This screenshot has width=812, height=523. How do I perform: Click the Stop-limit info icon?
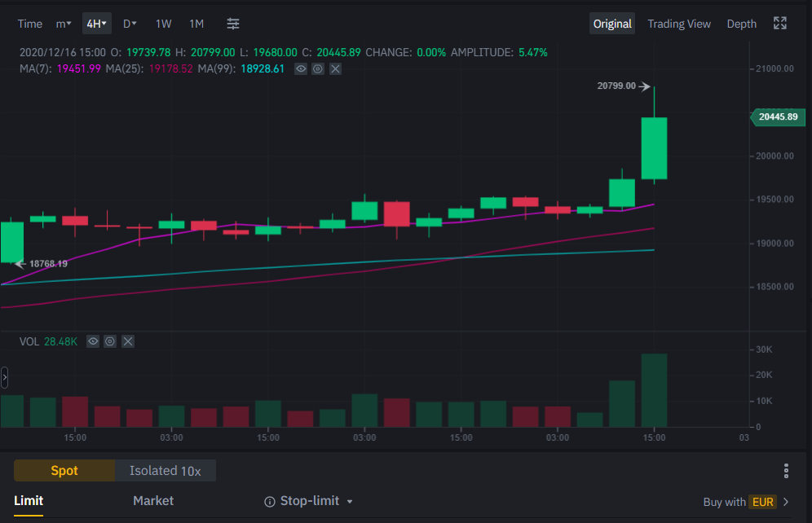pos(269,502)
